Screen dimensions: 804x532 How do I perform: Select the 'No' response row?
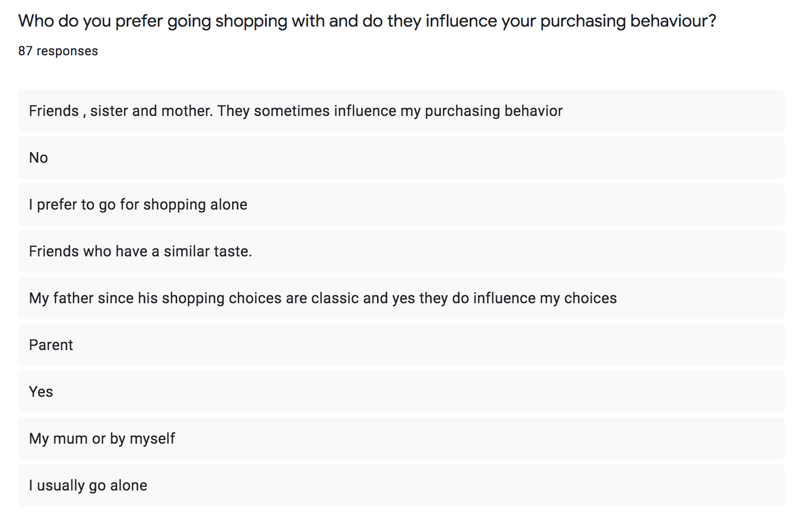pos(401,157)
